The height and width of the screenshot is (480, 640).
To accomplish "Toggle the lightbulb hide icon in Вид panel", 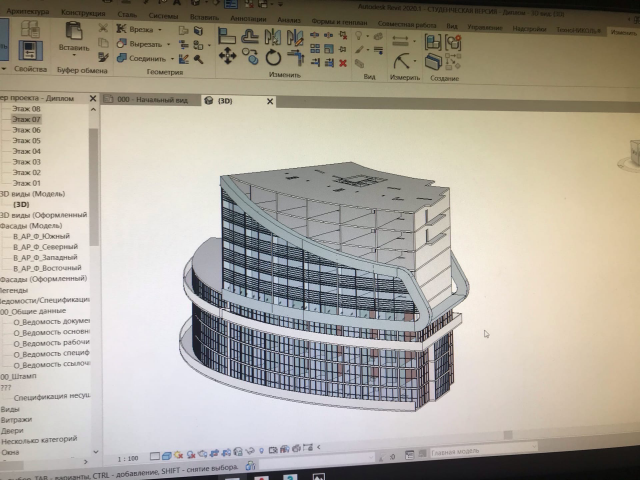I will point(359,36).
